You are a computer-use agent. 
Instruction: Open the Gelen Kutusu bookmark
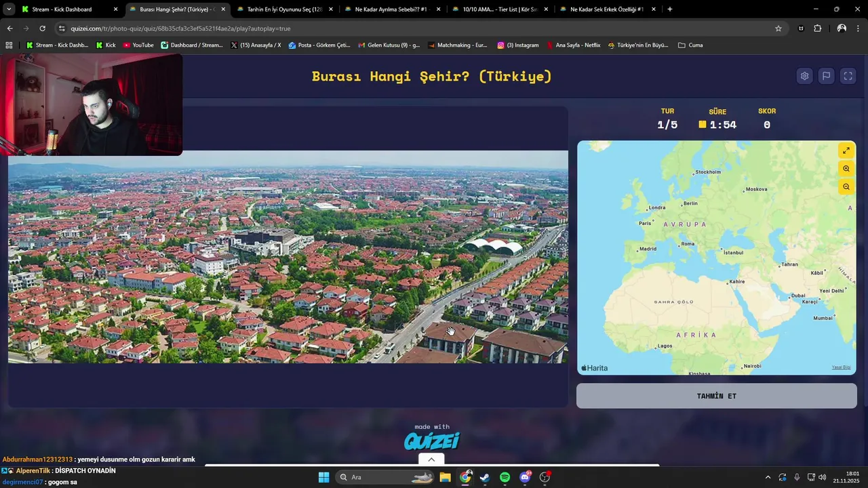389,45
